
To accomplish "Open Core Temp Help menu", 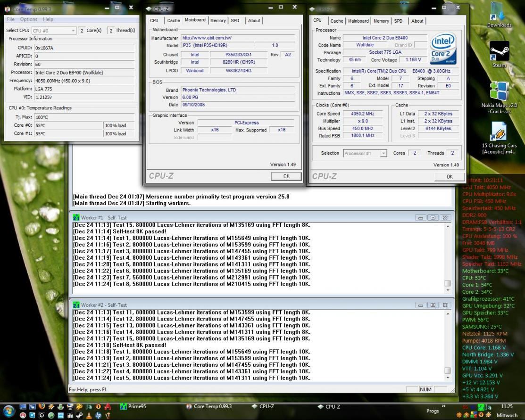I will (48, 19).
